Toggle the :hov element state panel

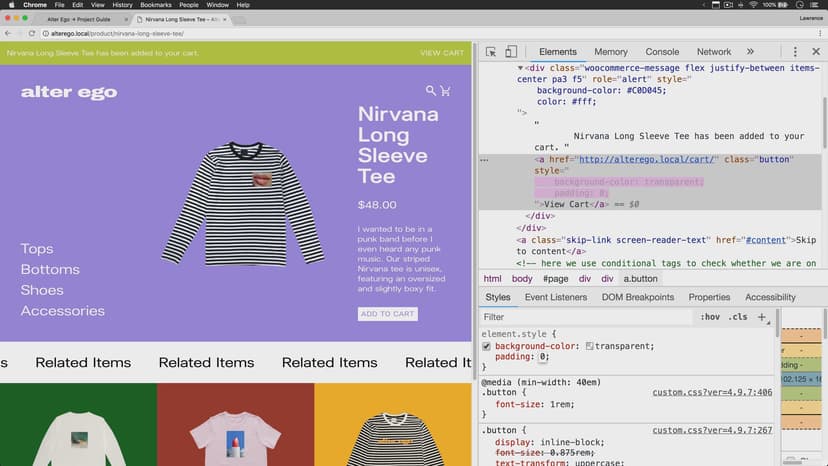click(710, 317)
